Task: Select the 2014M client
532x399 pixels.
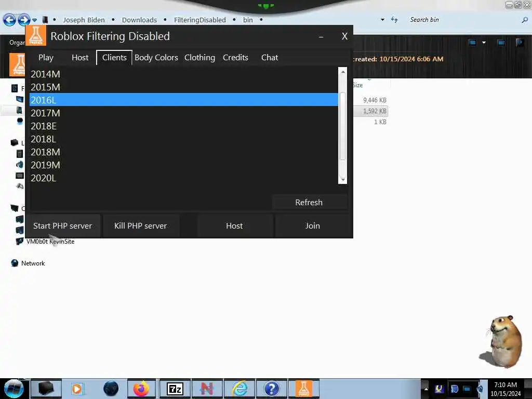Action: pos(183,74)
